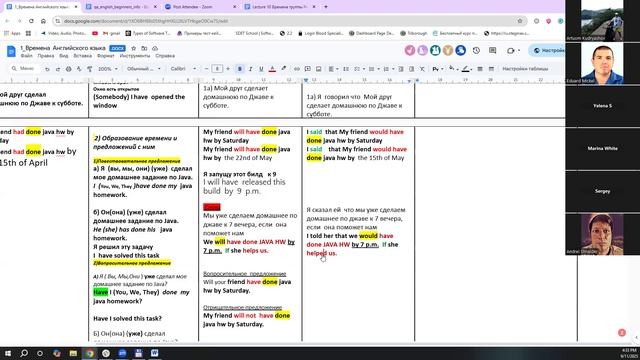This screenshot has width=640, height=360.
Task: Star the document with the star icon
Action: [x=133, y=48]
